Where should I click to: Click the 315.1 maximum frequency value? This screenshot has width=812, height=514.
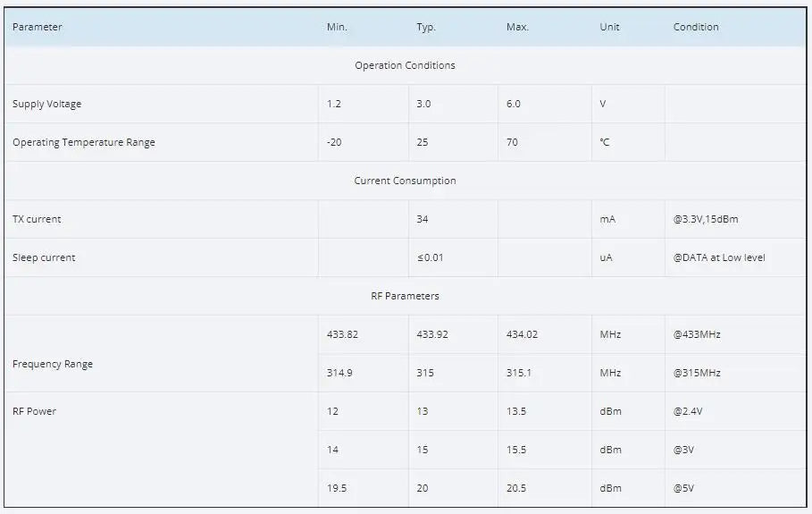[x=519, y=373]
